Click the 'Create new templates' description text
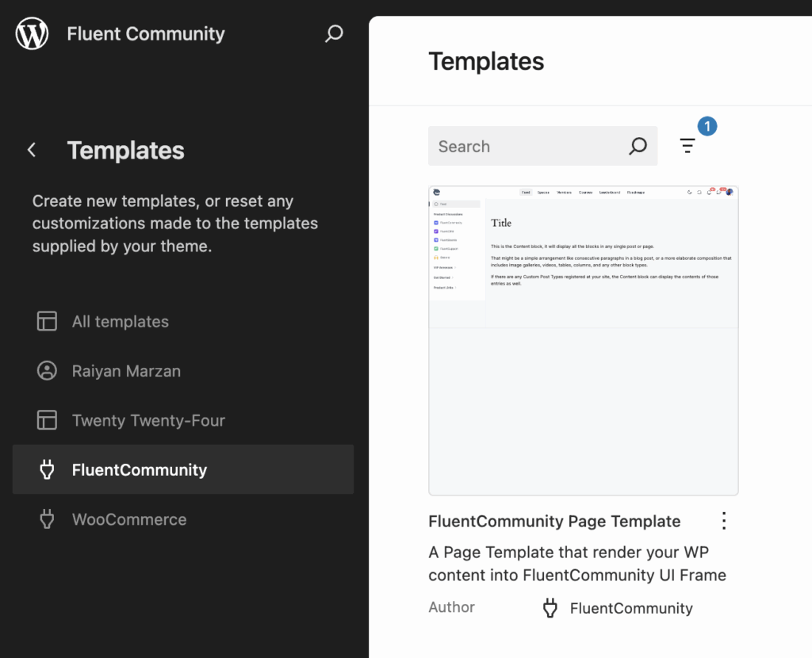This screenshot has height=658, width=812. (175, 223)
